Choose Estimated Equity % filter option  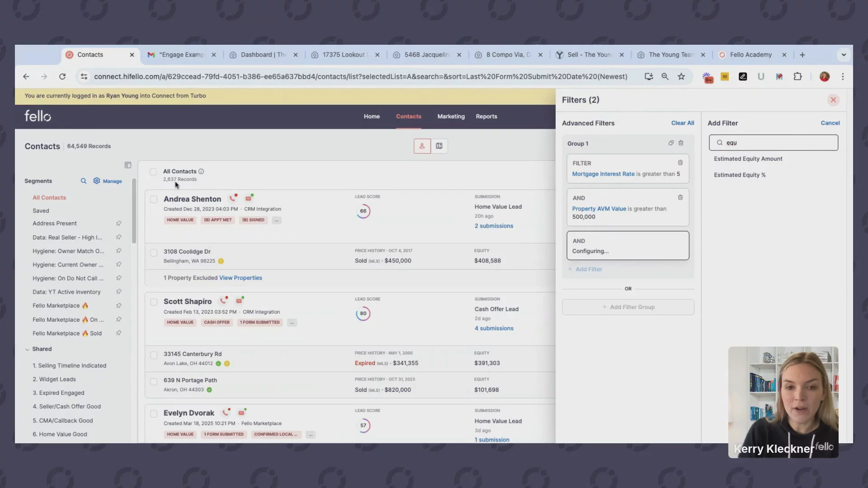(x=740, y=175)
